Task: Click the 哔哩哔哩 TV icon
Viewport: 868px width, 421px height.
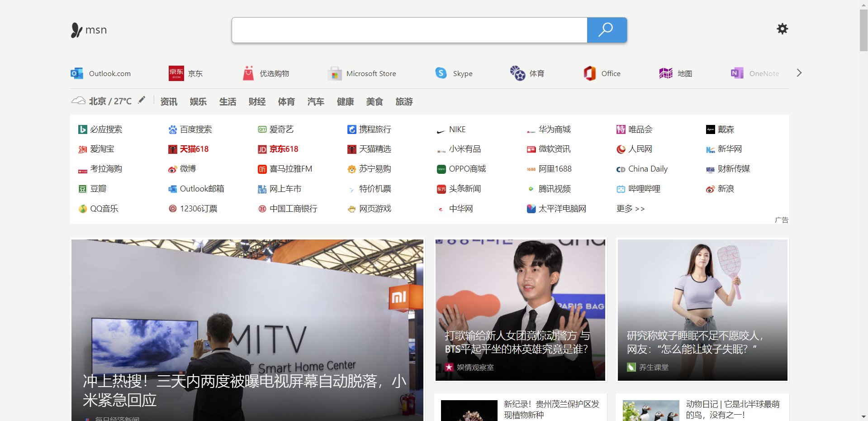Action: coord(621,189)
